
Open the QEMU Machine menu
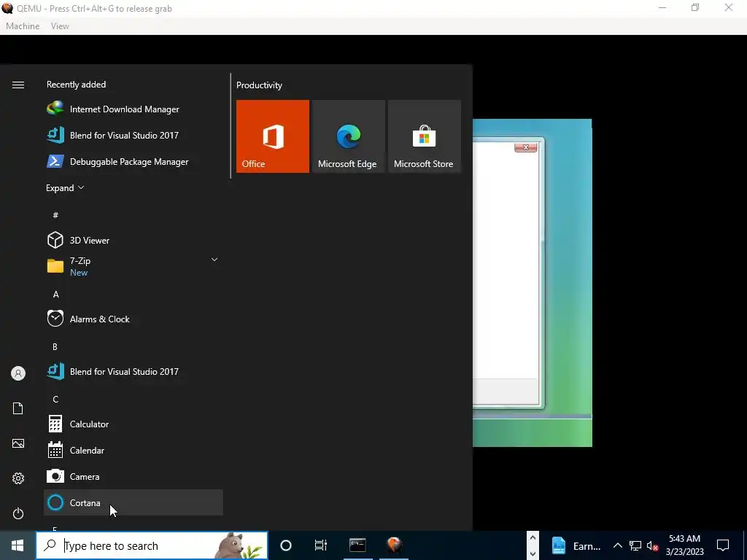click(23, 26)
